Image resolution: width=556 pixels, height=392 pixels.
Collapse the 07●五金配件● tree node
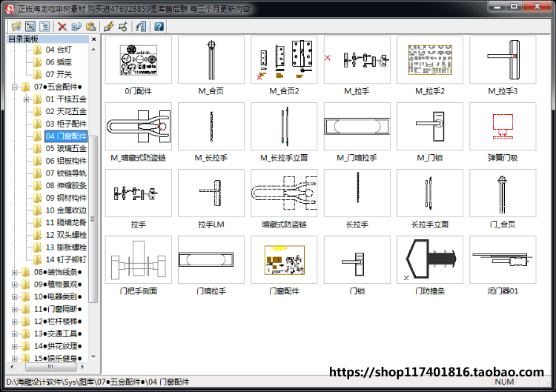click(x=15, y=87)
